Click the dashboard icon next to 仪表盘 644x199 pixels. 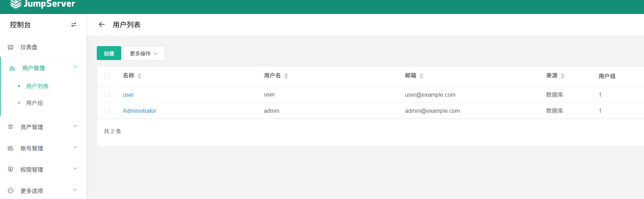(11, 47)
